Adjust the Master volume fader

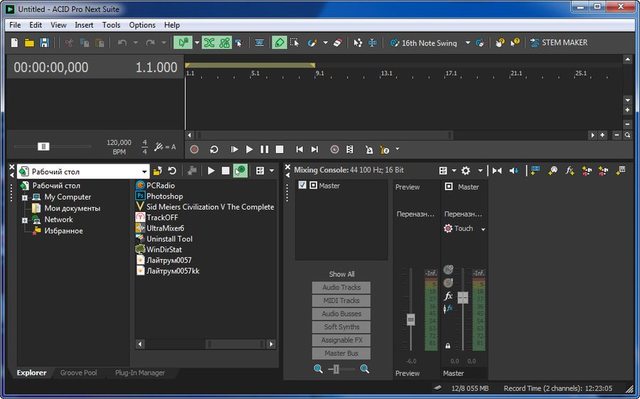(x=462, y=297)
